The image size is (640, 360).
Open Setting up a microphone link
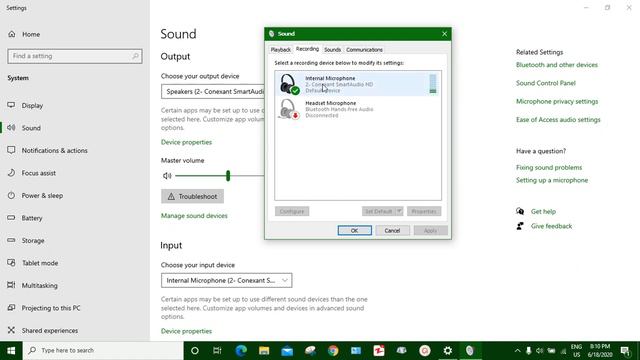click(552, 180)
